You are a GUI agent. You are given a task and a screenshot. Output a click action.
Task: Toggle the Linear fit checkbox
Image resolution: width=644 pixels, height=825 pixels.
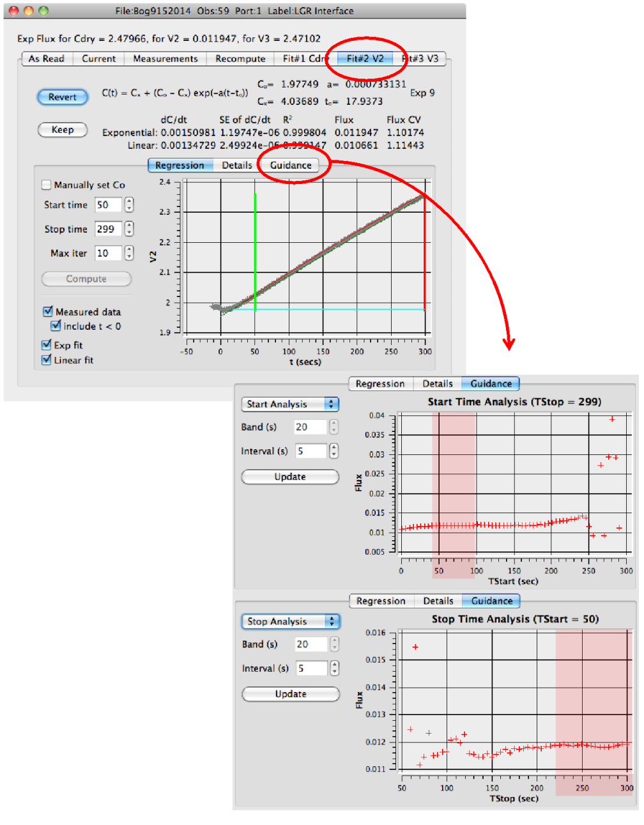coord(47,360)
